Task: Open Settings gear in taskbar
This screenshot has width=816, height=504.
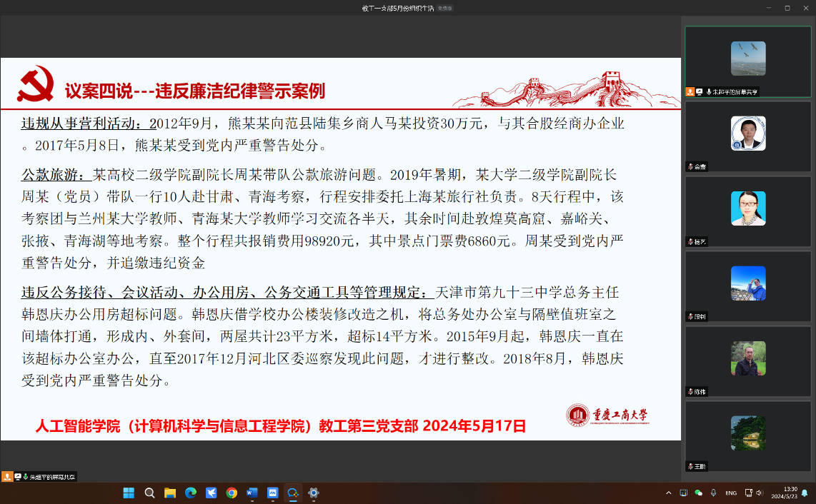Action: tap(313, 493)
